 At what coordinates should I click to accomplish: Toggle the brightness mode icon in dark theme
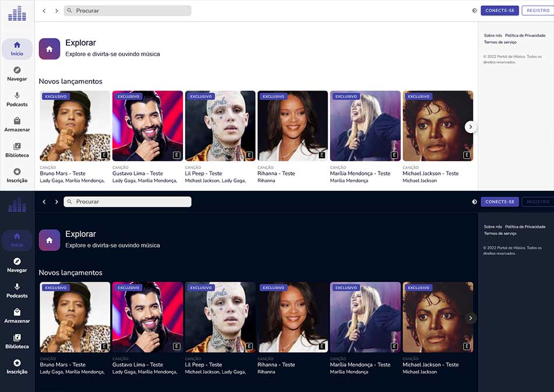(x=475, y=202)
